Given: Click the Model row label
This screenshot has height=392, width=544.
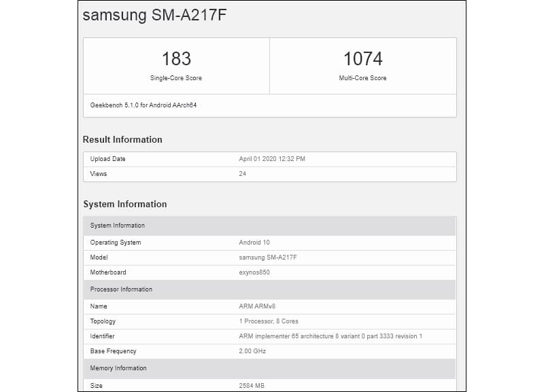Looking at the screenshot, I should 99,257.
